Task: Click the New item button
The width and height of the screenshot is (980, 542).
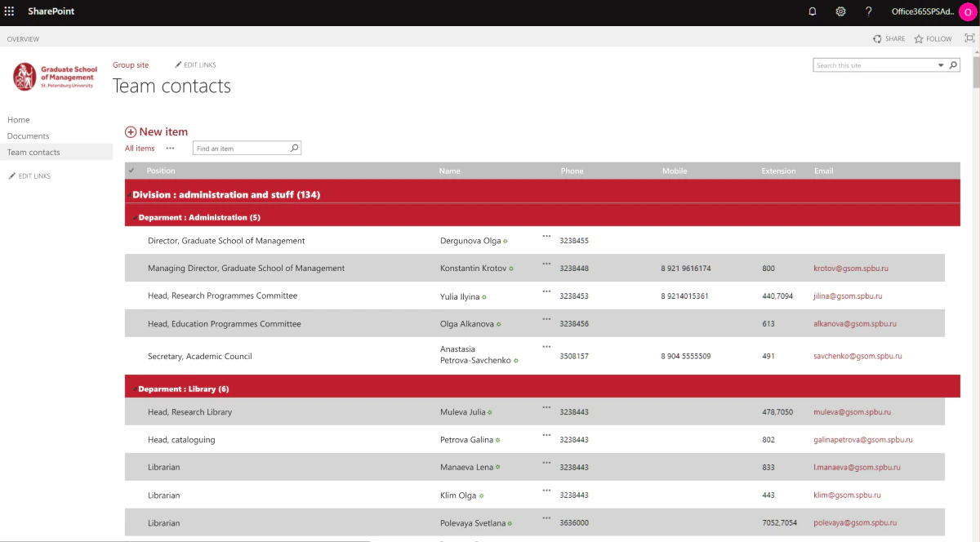Action: (156, 131)
